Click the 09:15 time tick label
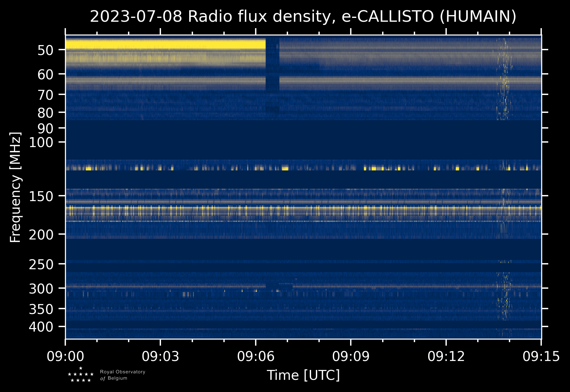The width and height of the screenshot is (570, 392). click(x=541, y=356)
